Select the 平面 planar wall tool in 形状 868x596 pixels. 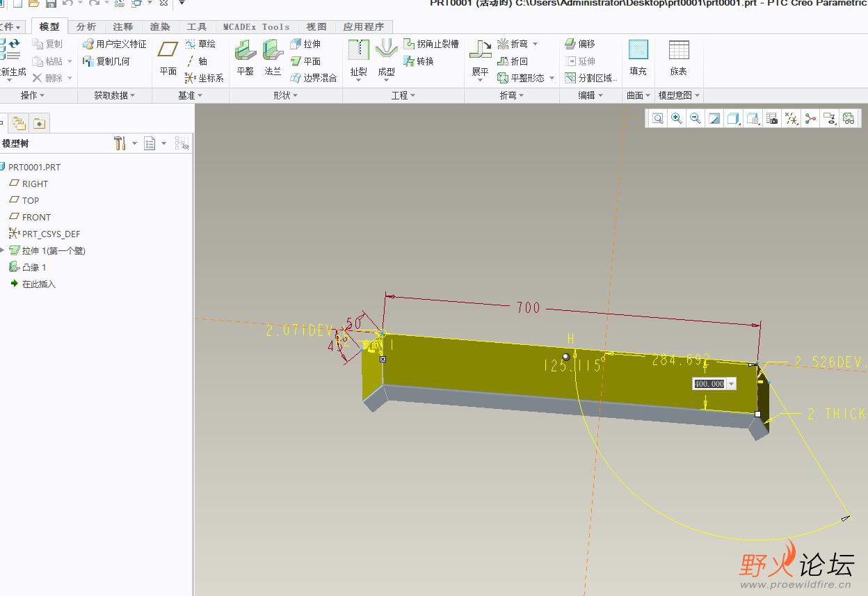point(305,61)
